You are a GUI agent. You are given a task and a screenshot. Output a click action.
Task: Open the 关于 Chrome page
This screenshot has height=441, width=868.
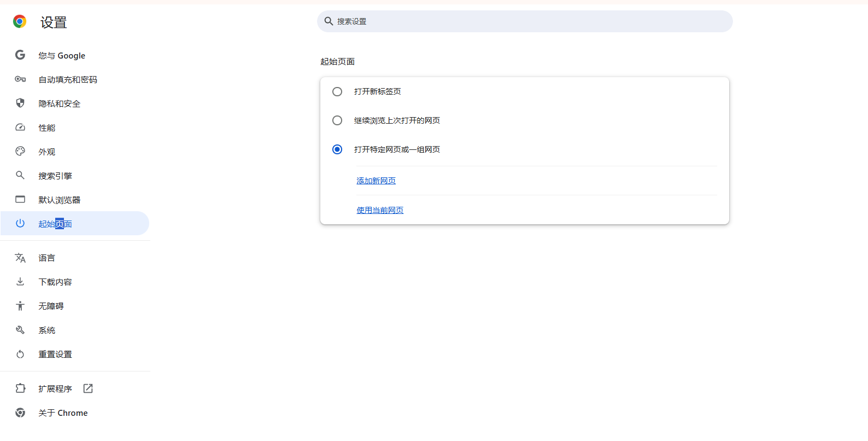click(75, 413)
